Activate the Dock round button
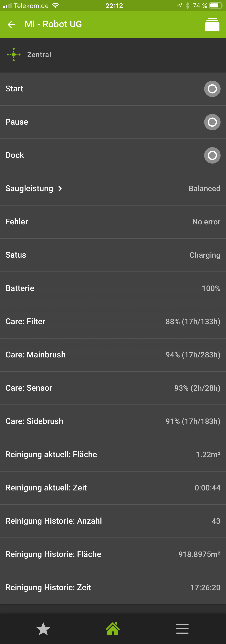Image resolution: width=226 pixels, height=644 pixels. [212, 155]
